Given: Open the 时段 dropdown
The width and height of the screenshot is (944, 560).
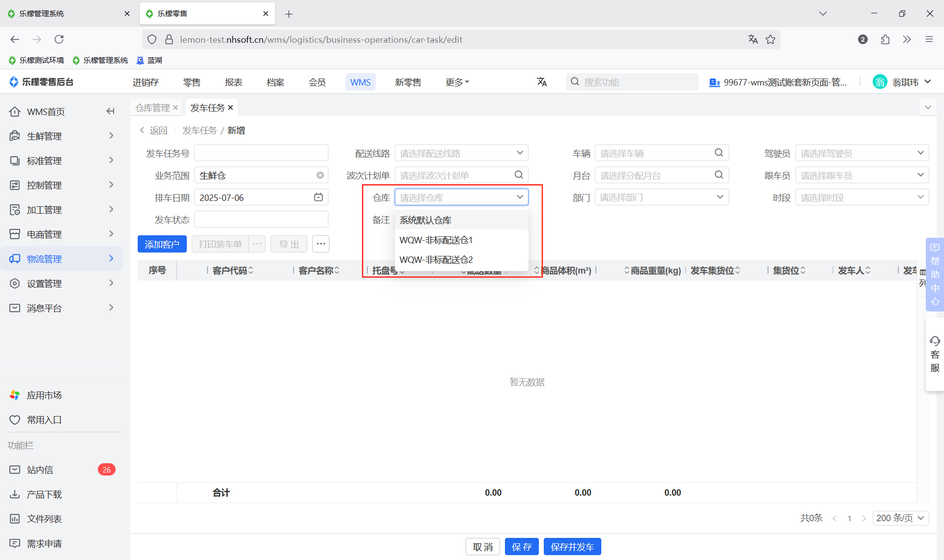Looking at the screenshot, I should 862,197.
